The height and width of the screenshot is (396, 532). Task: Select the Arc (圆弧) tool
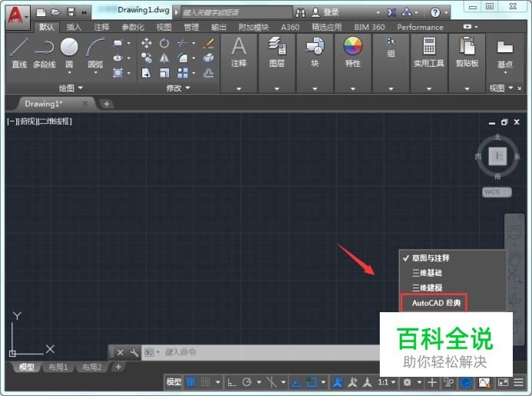coord(95,52)
